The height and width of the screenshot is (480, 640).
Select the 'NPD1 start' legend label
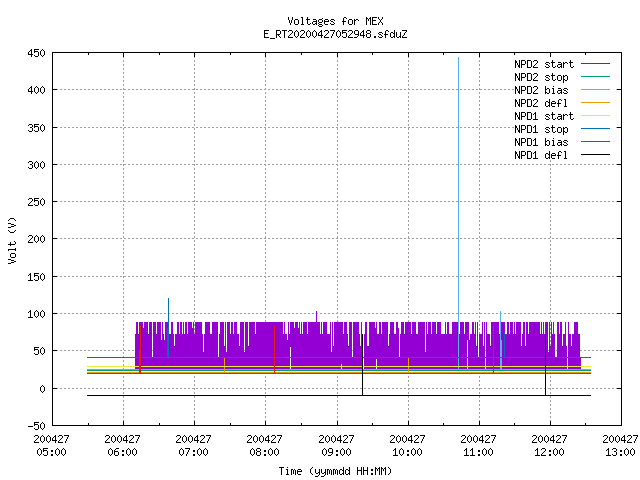coord(544,116)
